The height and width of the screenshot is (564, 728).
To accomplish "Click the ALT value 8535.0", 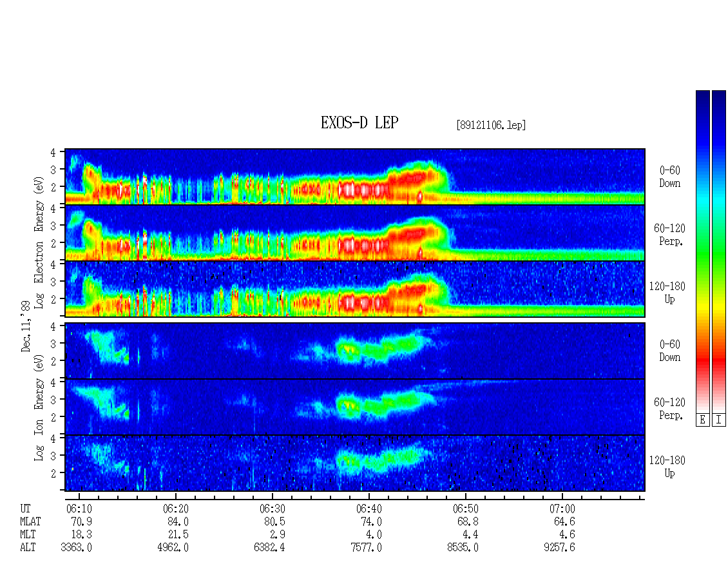I will tap(463, 548).
